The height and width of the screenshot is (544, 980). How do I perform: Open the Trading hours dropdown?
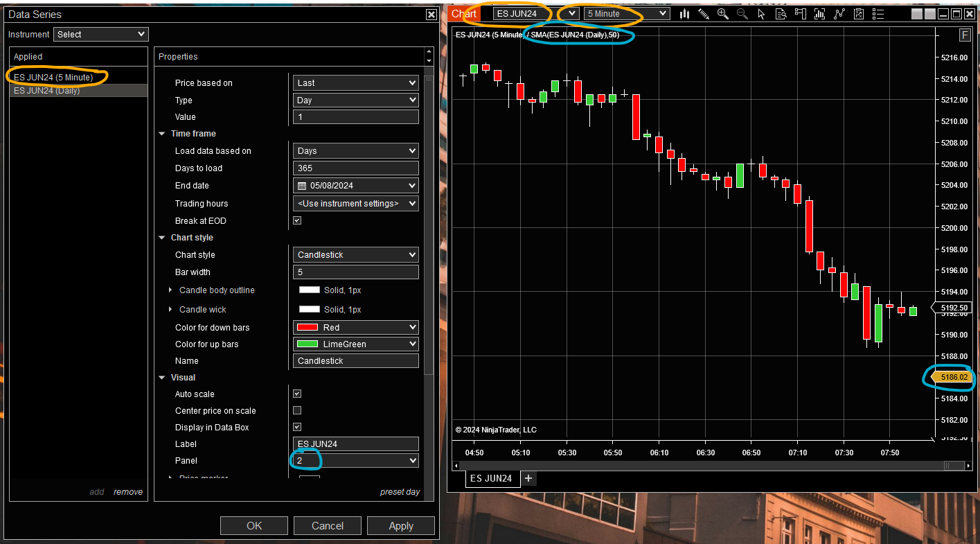(x=356, y=203)
